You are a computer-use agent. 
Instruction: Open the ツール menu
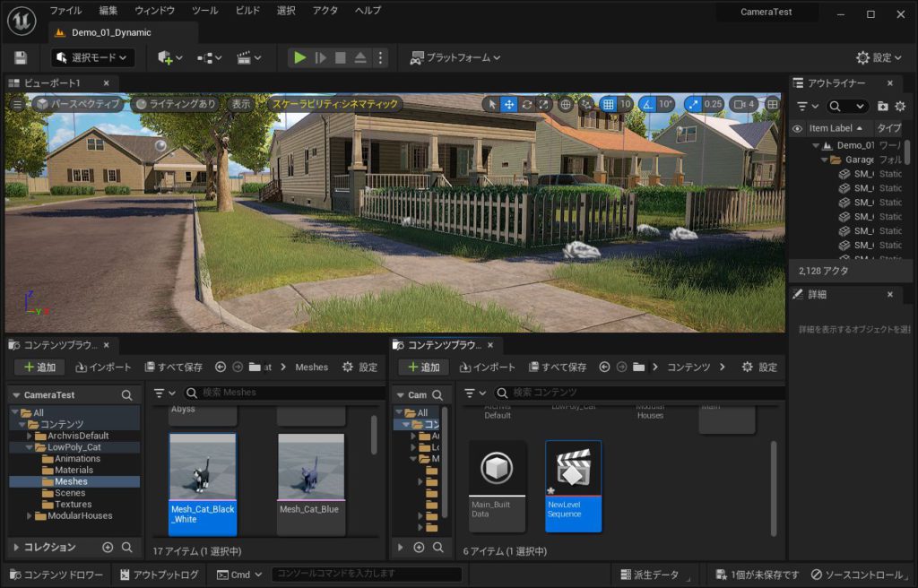click(x=205, y=11)
